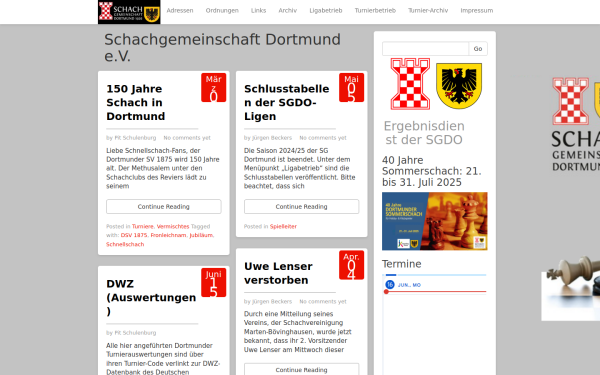This screenshot has width=600, height=375.
Task: Open the Ordnungen menu item
Action: 222,11
